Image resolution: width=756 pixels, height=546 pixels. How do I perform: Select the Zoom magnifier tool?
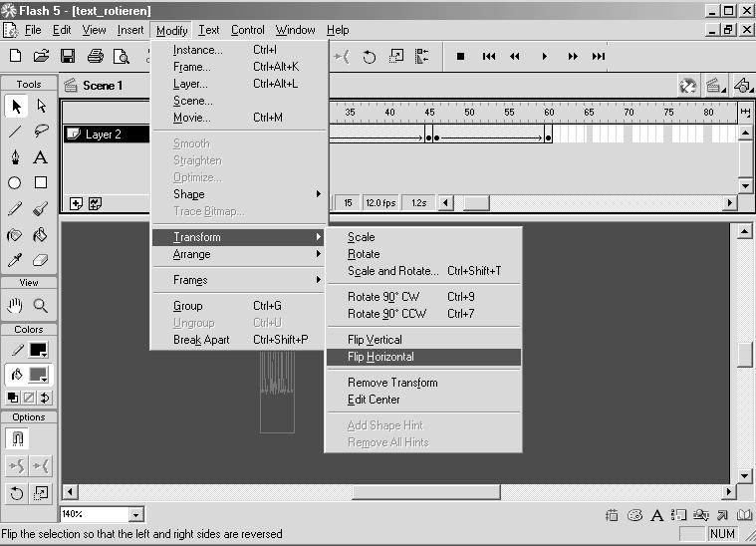pyautogui.click(x=41, y=305)
